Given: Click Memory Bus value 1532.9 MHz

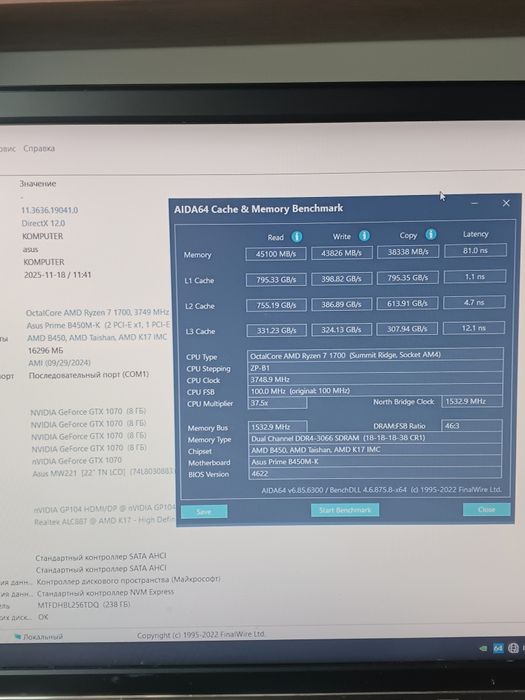Looking at the screenshot, I should pyautogui.click(x=278, y=427).
